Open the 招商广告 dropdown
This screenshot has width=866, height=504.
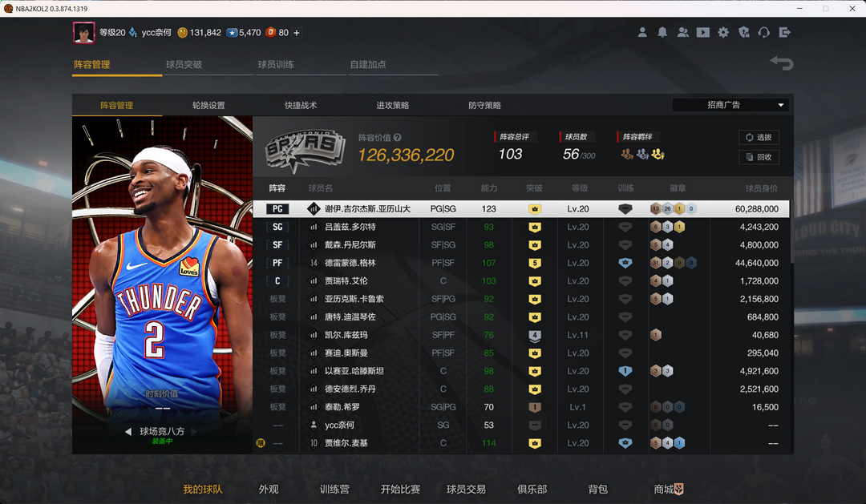730,105
